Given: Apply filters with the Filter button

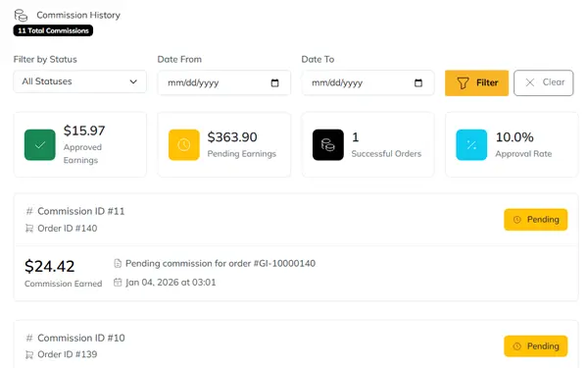Looking at the screenshot, I should pyautogui.click(x=476, y=82).
